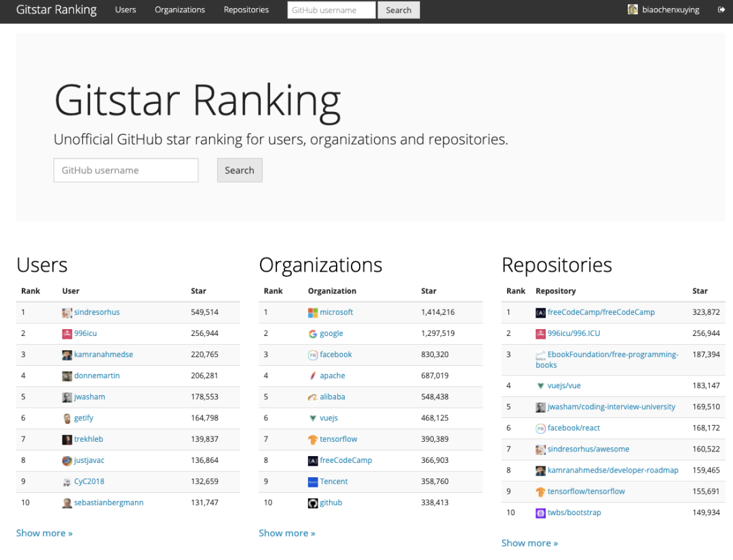Click the sindresorhus user avatar icon
The image size is (733, 560).
67,313
